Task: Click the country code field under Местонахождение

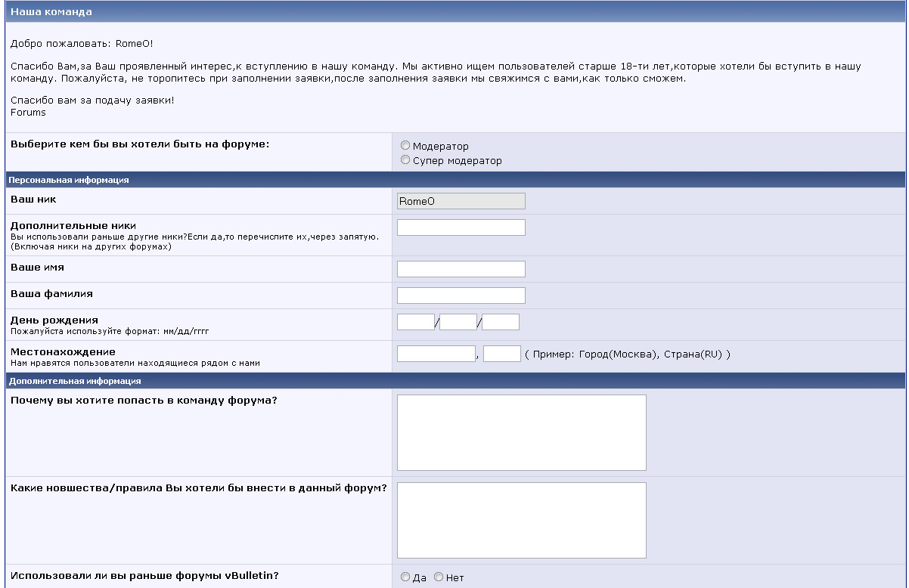Action: coord(502,354)
